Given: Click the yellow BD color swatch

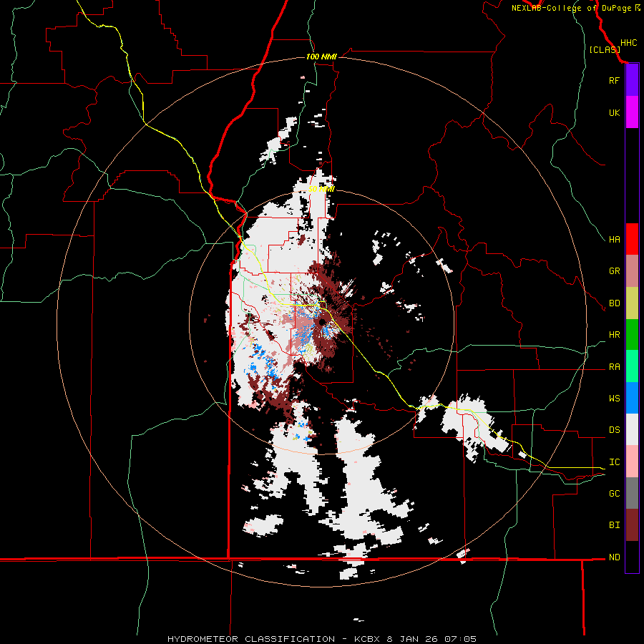Looking at the screenshot, I should coord(632,303).
